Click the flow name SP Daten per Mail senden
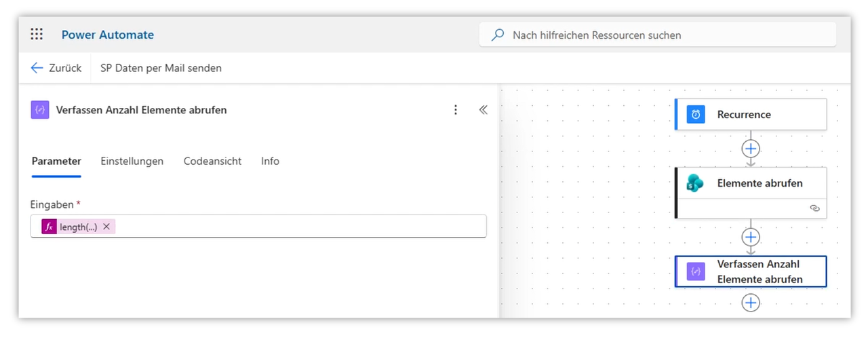The width and height of the screenshot is (868, 338). [161, 68]
